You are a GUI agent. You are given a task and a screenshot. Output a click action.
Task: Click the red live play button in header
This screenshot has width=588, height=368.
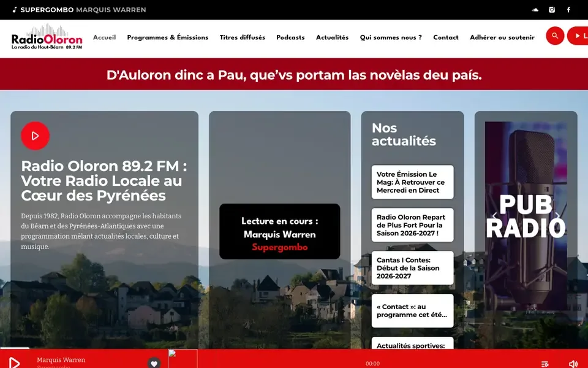[578, 36]
